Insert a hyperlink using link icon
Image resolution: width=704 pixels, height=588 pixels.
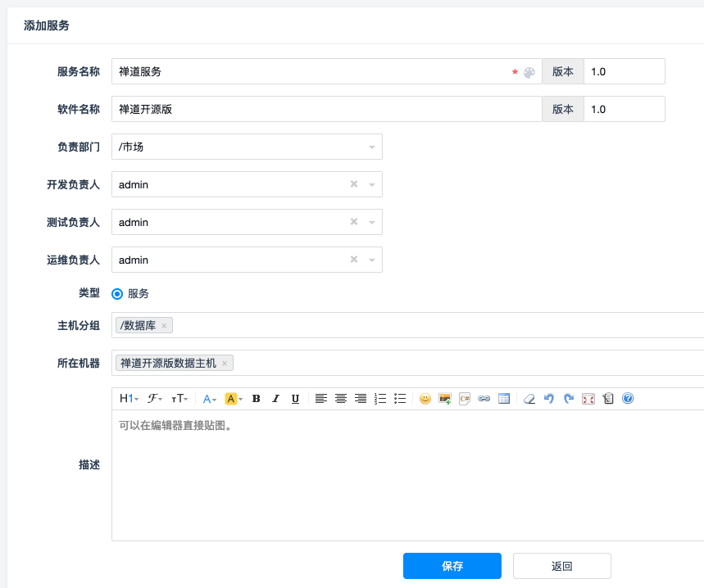[484, 399]
